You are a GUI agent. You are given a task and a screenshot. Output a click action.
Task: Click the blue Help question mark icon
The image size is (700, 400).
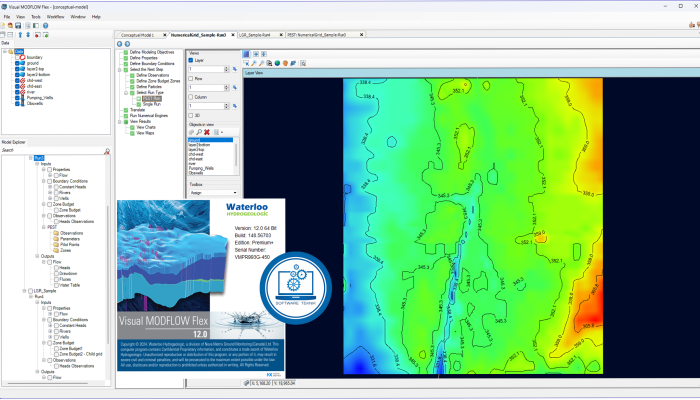pyautogui.click(x=46, y=25)
